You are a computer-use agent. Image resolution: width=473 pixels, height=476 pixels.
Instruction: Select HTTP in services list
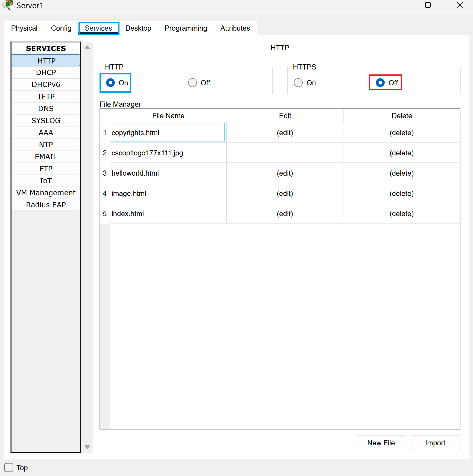[46, 60]
